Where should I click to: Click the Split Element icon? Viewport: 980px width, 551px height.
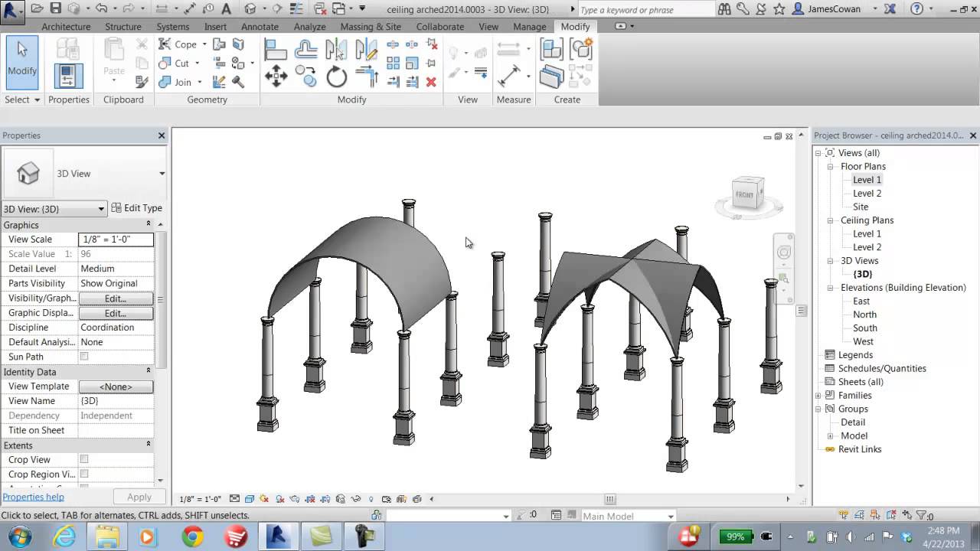393,45
